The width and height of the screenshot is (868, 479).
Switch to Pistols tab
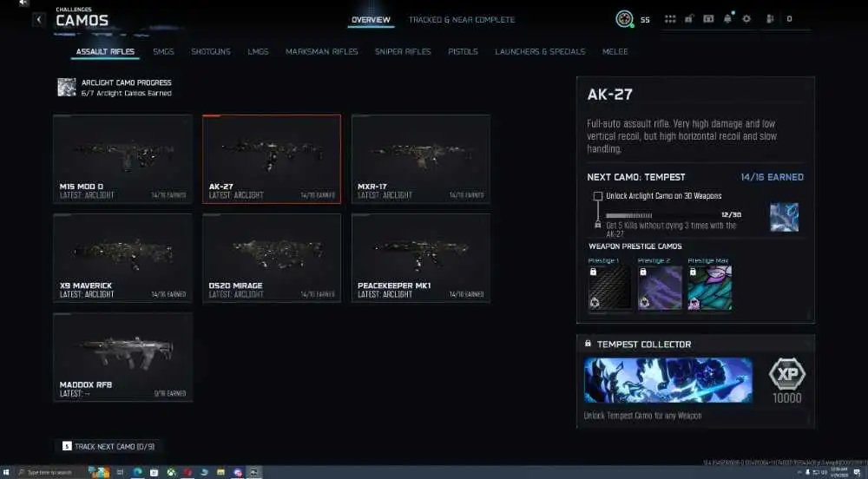[463, 51]
